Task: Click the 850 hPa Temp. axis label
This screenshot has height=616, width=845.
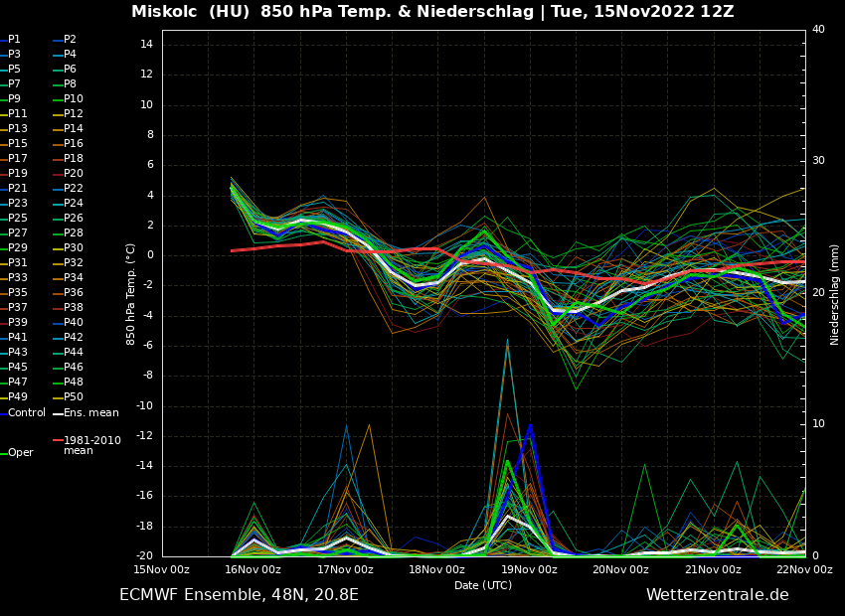Action: point(131,294)
